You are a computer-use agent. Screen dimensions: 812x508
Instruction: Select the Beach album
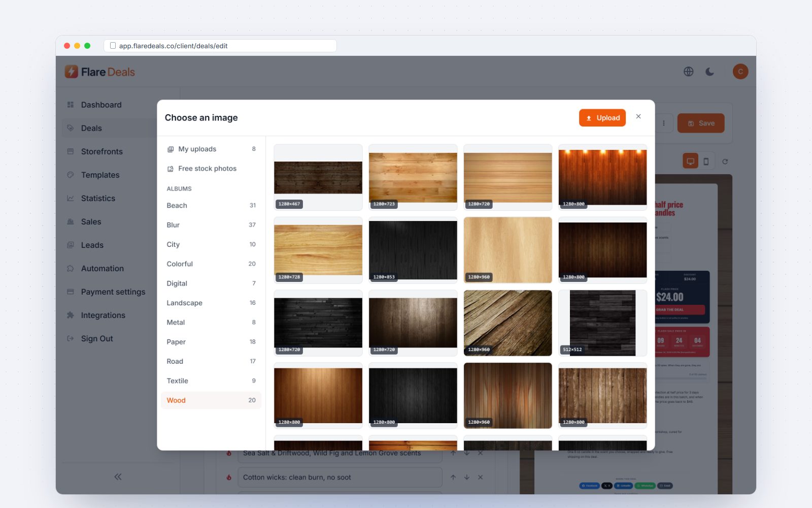(211, 205)
